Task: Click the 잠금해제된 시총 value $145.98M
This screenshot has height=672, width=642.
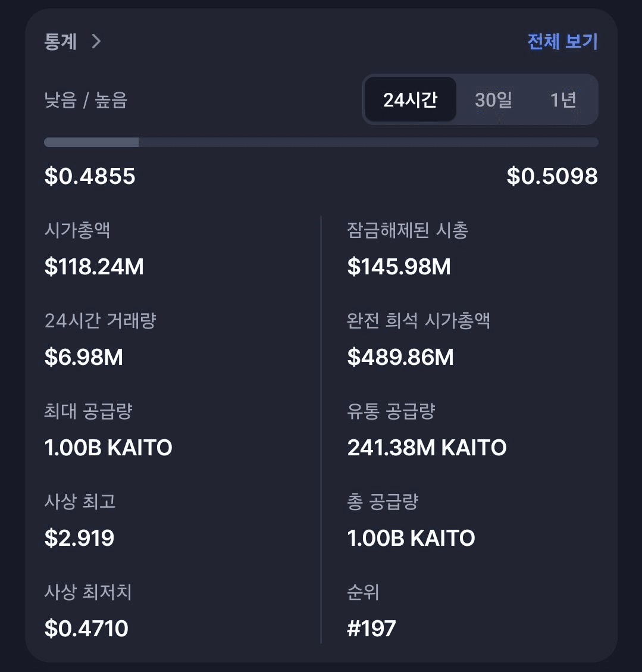Action: coord(399,267)
